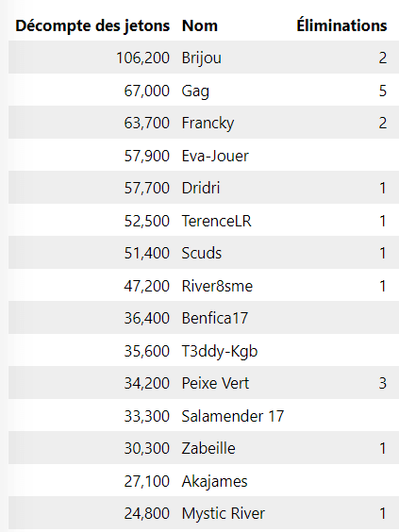Click the Dridri name cell
Image resolution: width=399 pixels, height=532 pixels.
pos(201,188)
